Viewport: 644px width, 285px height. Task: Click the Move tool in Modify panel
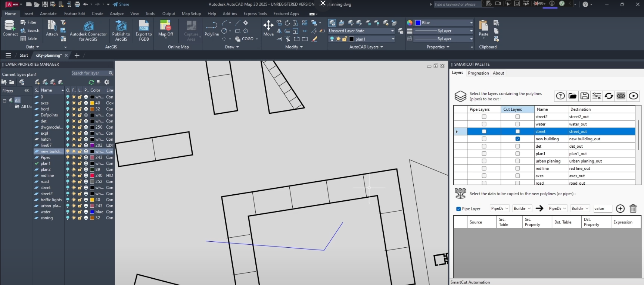tap(268, 28)
